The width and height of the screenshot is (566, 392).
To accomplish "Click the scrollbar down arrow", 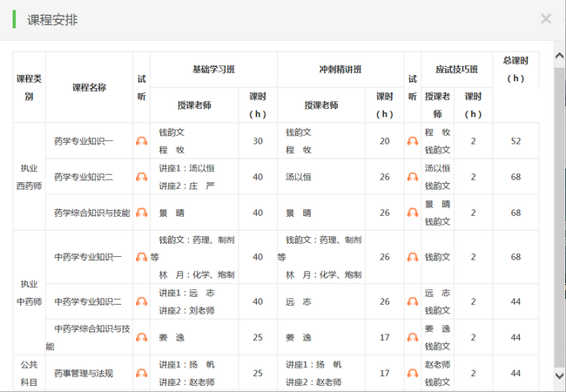I will click(x=559, y=376).
